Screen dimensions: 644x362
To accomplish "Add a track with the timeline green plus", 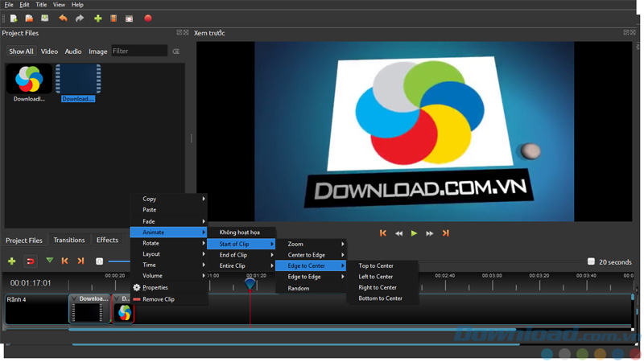I will click(12, 261).
